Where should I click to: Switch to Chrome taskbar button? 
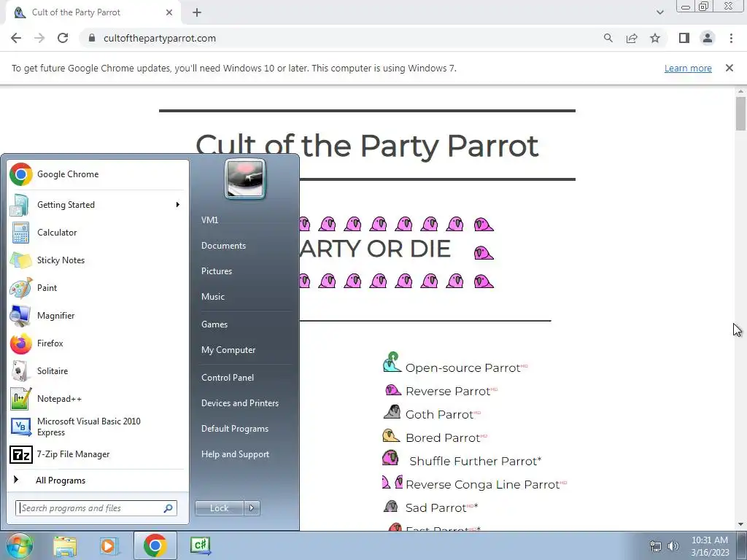(155, 545)
